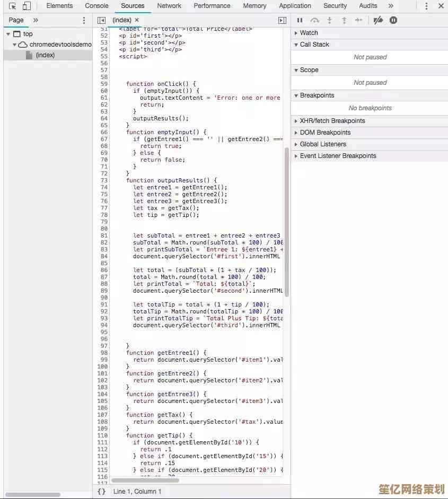This screenshot has height=499, width=448.
Task: Close the (index) editor tab
Action: pyautogui.click(x=137, y=20)
